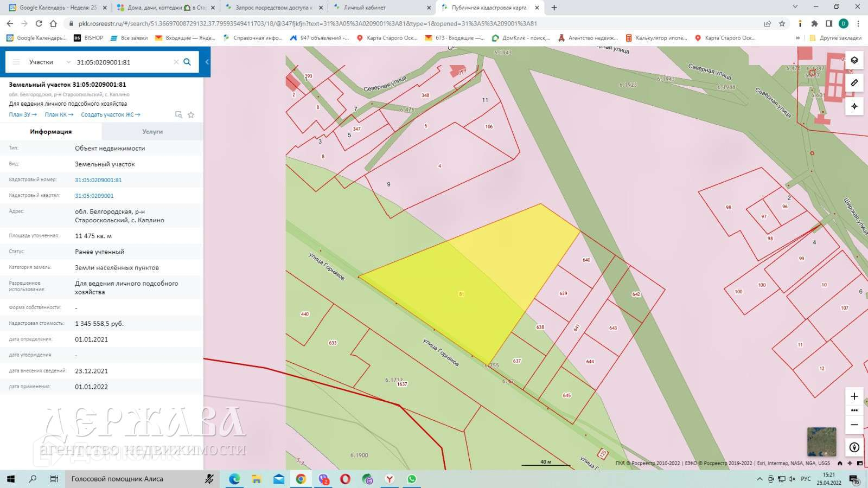Screen dimensions: 868x488
Task: Select the Информация tab
Action: (x=50, y=132)
